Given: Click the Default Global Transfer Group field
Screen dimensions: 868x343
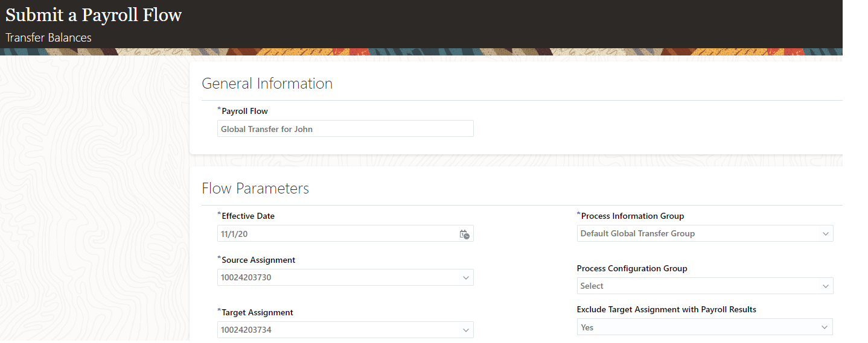Looking at the screenshot, I should 694,234.
